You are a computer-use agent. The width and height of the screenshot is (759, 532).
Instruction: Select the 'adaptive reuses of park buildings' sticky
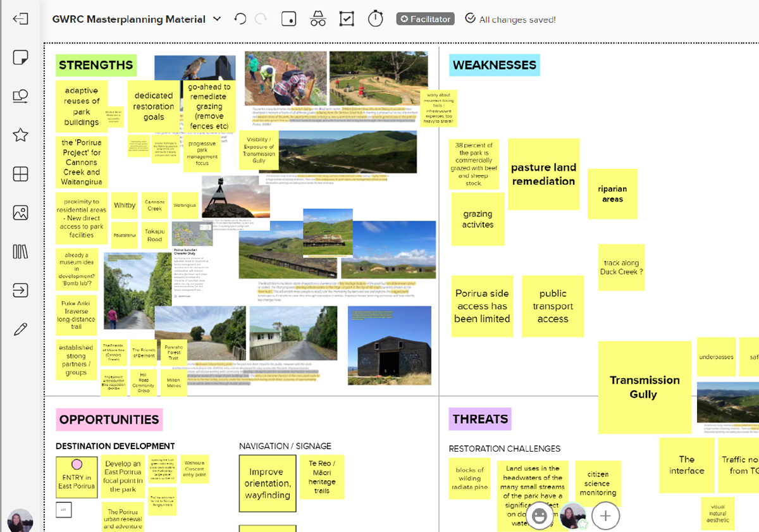pos(82,106)
